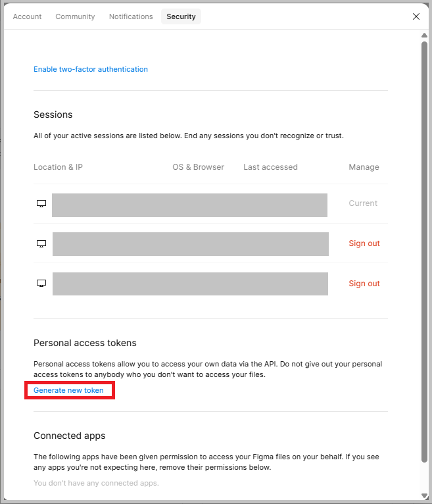Switch to the Account tab
Viewport: 432px width, 504px height.
(x=28, y=16)
